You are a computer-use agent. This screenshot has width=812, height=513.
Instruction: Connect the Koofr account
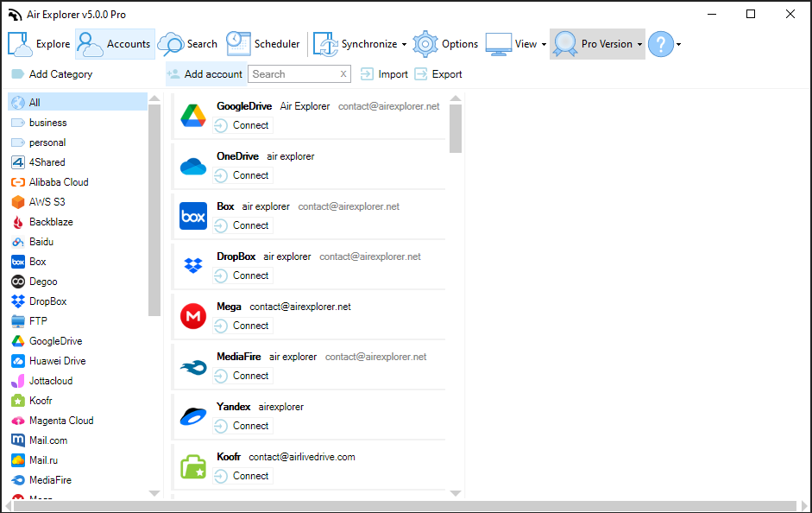point(242,476)
